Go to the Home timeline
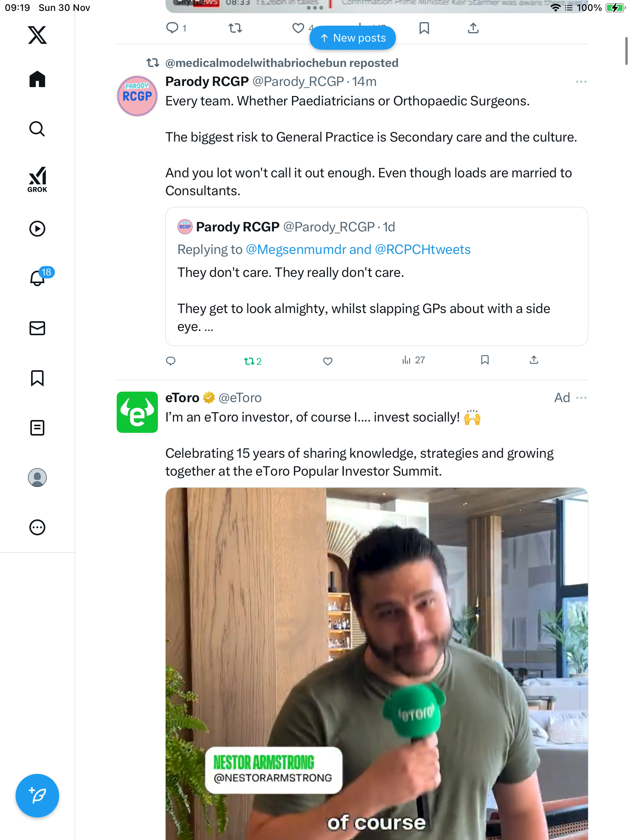 37,79
